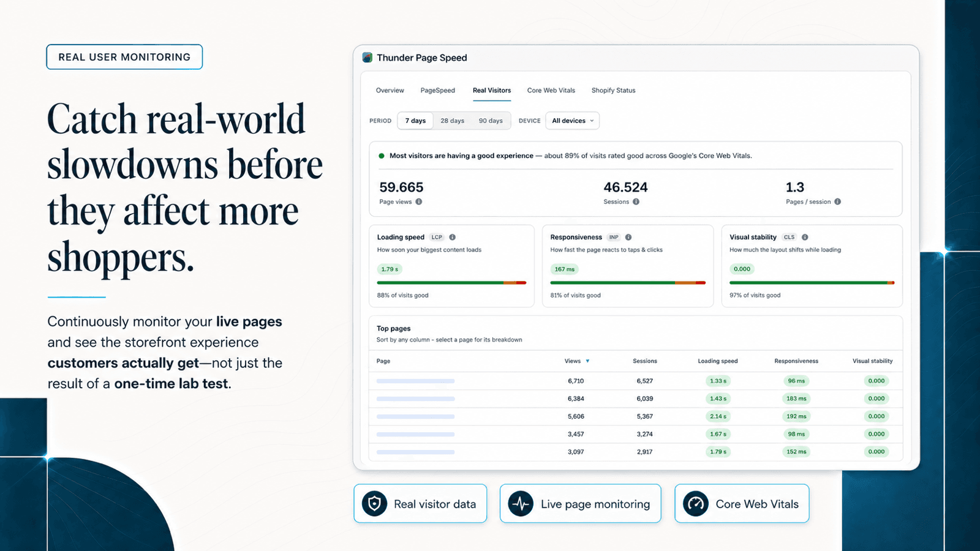Select the 7 days period
Image resolution: width=980 pixels, height=551 pixels.
click(415, 121)
